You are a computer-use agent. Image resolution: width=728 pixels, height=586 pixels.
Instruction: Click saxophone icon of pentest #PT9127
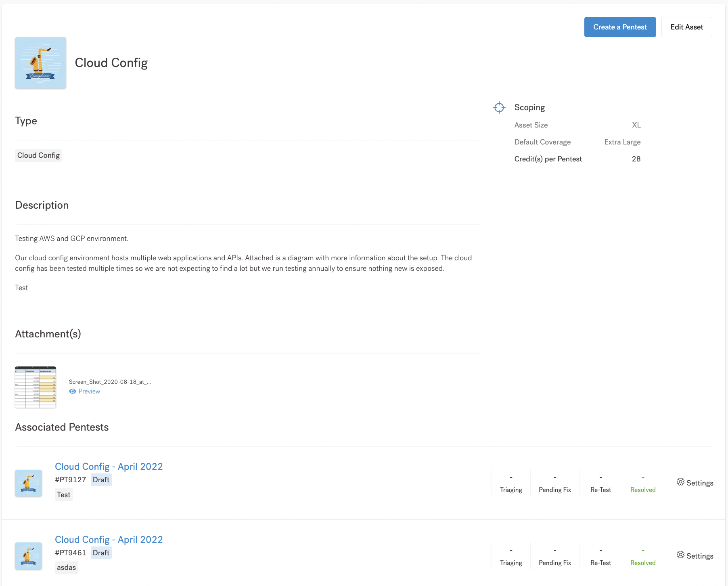pos(28,483)
